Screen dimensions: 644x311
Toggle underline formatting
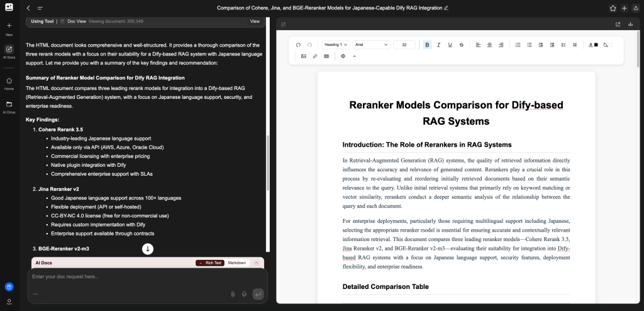tap(450, 45)
